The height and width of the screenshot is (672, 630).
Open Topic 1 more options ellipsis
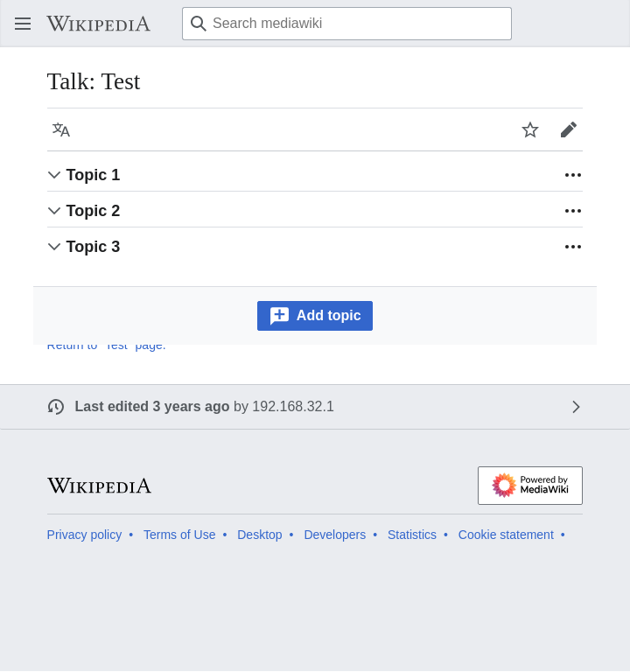pos(573,175)
